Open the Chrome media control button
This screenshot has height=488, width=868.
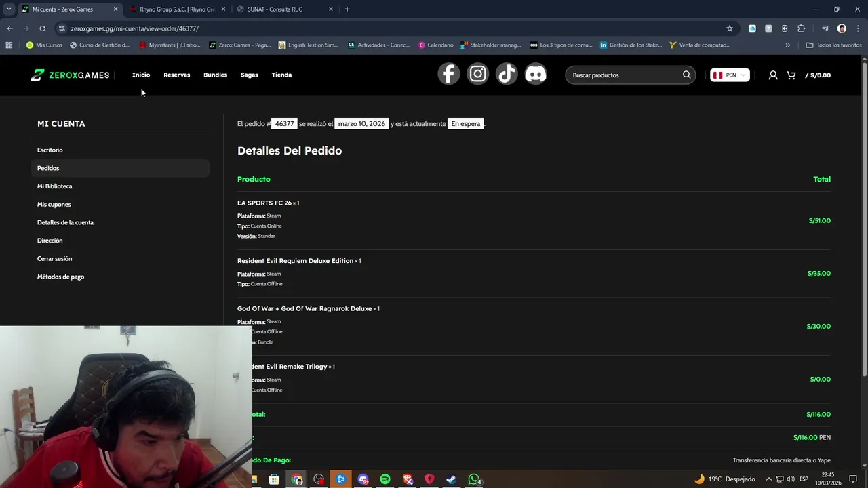(x=825, y=28)
